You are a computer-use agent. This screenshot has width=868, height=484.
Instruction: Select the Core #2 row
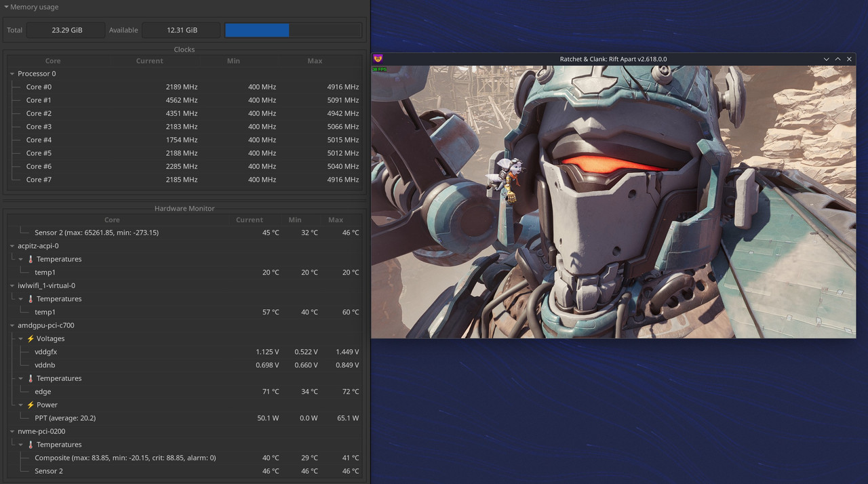coord(184,113)
